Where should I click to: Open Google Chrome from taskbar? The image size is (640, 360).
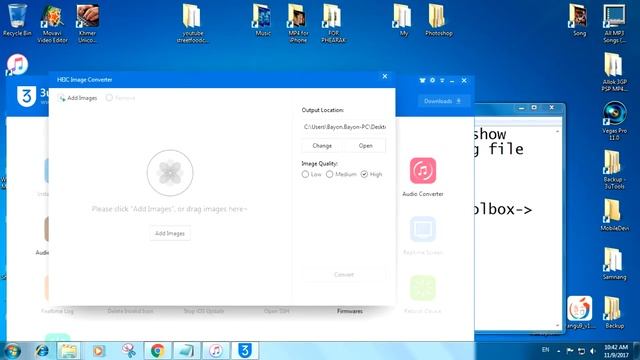point(158,351)
